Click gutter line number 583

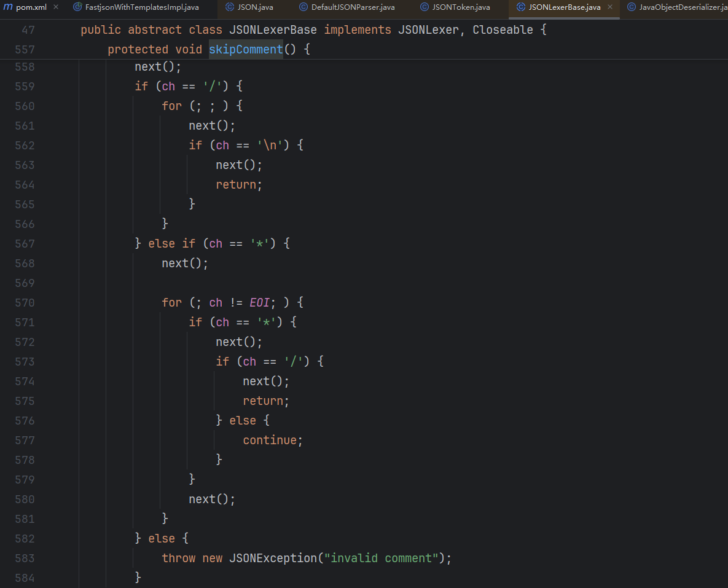(x=25, y=559)
